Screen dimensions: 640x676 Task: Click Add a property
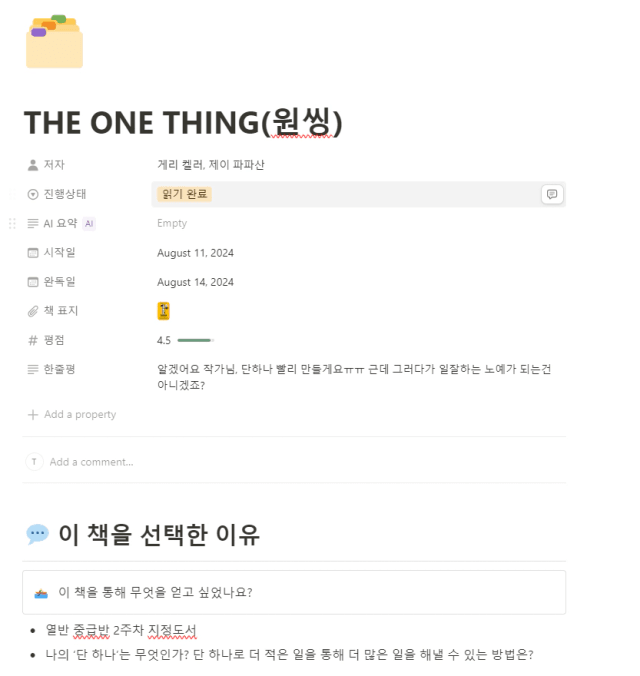tap(72, 414)
